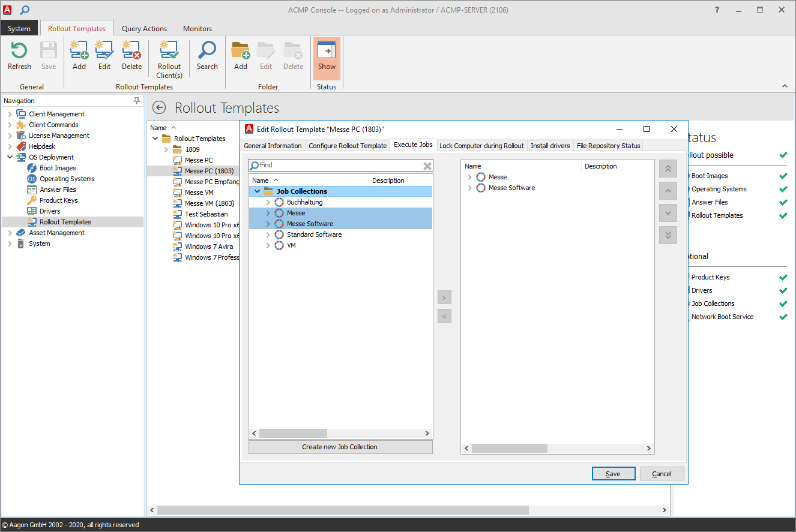Remove collection with left arrow button
The height and width of the screenshot is (532, 796).
[x=444, y=316]
